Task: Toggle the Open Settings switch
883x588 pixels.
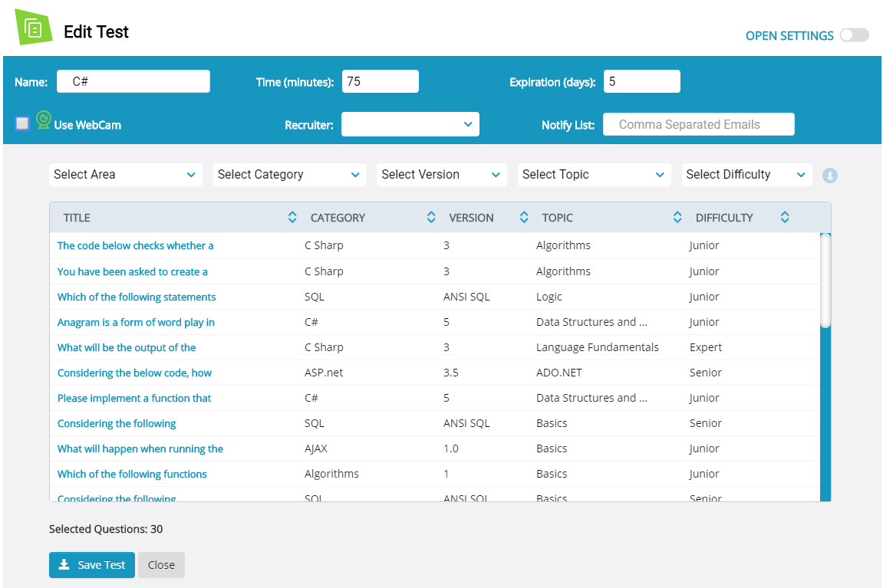Action: (x=854, y=35)
